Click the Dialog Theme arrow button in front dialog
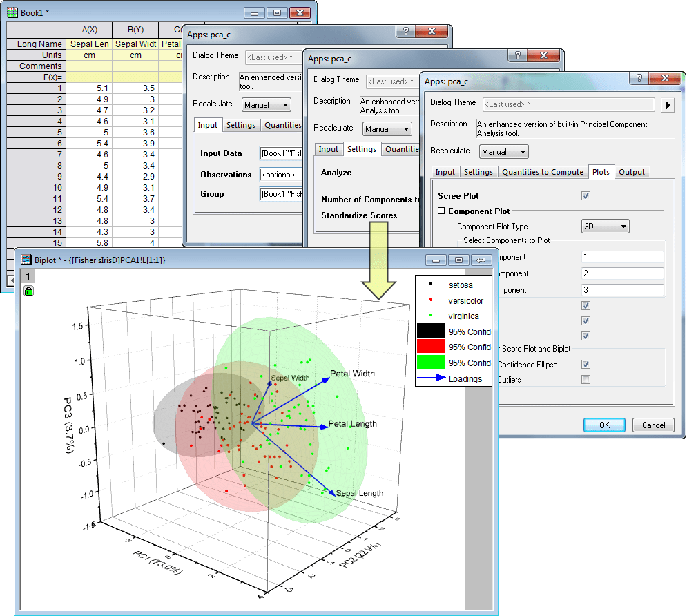 (x=667, y=105)
